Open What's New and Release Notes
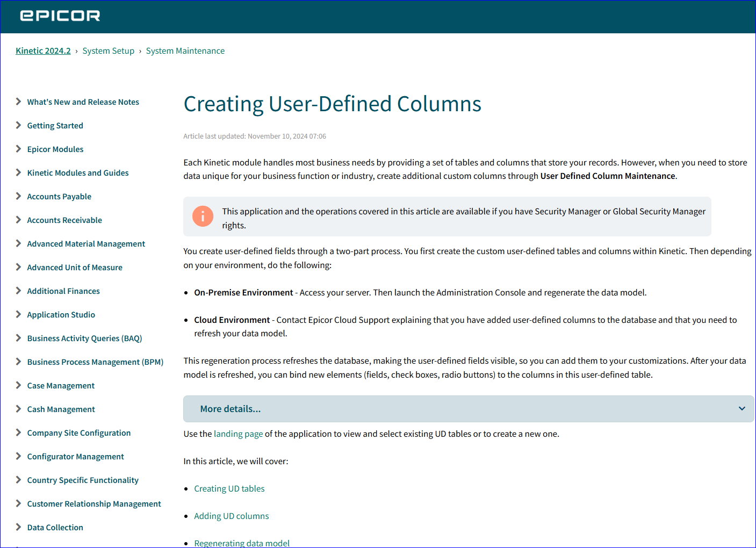Screen dimensions: 756x548 [83, 102]
